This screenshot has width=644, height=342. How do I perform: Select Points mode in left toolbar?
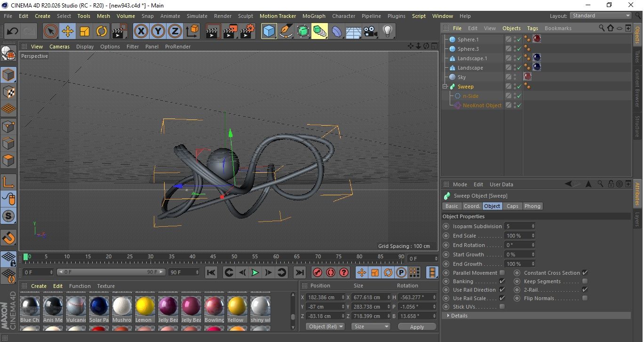click(x=8, y=126)
